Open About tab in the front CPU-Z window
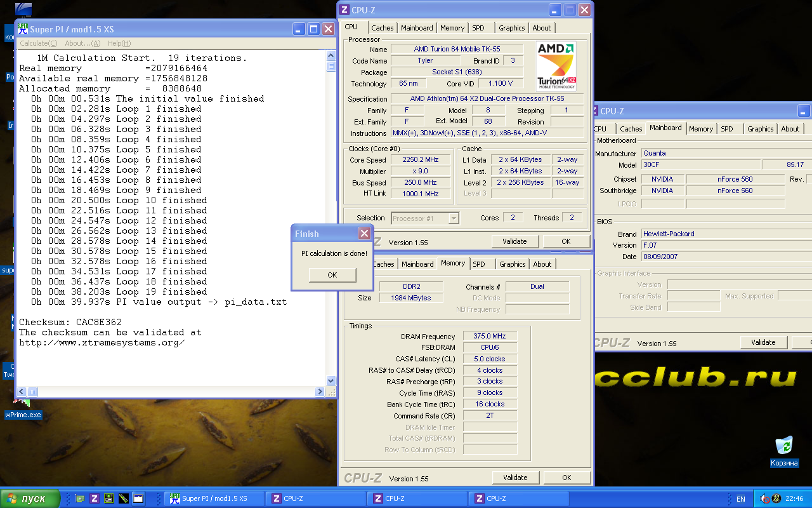The height and width of the screenshot is (508, 812). coord(542,28)
